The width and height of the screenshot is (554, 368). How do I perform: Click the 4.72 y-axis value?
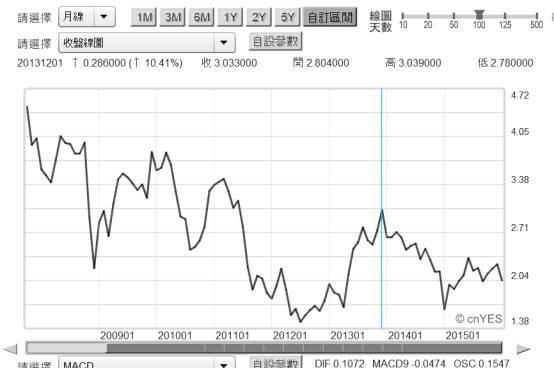520,95
